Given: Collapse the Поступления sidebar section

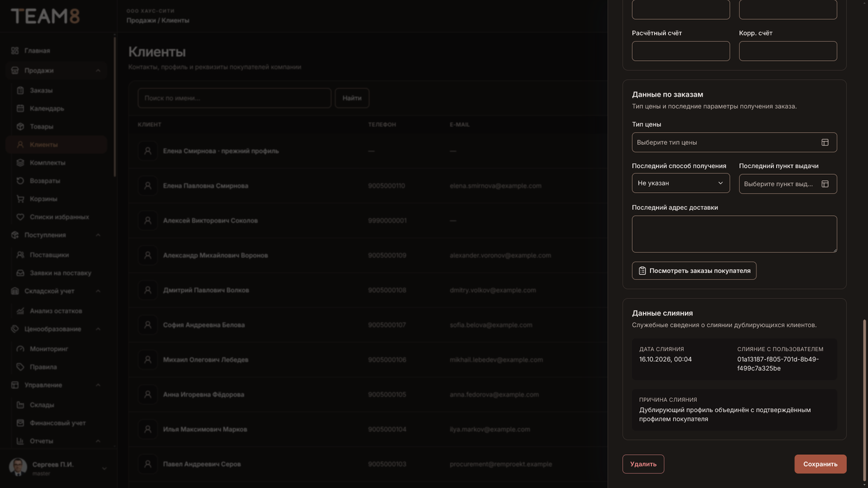Looking at the screenshot, I should (x=98, y=235).
